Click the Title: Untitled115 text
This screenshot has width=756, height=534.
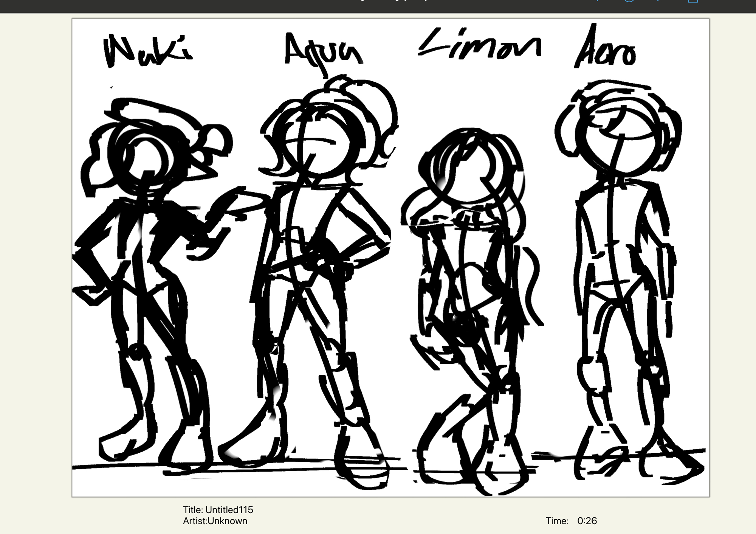click(x=218, y=510)
